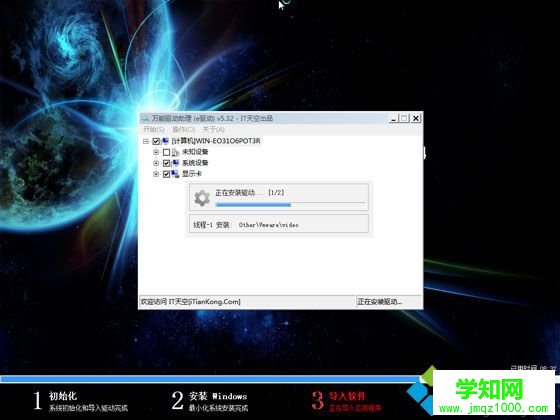Click the 正在安装驱动... [1/2] text
560x420 pixels.
[x=250, y=192]
